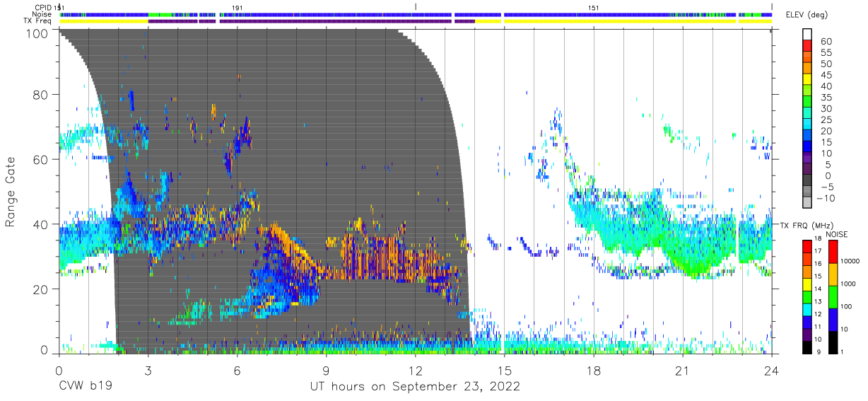Viewport: 868px width, 401px height.
Task: Select the 'Range Gate' y-axis title
Action: coord(11,192)
